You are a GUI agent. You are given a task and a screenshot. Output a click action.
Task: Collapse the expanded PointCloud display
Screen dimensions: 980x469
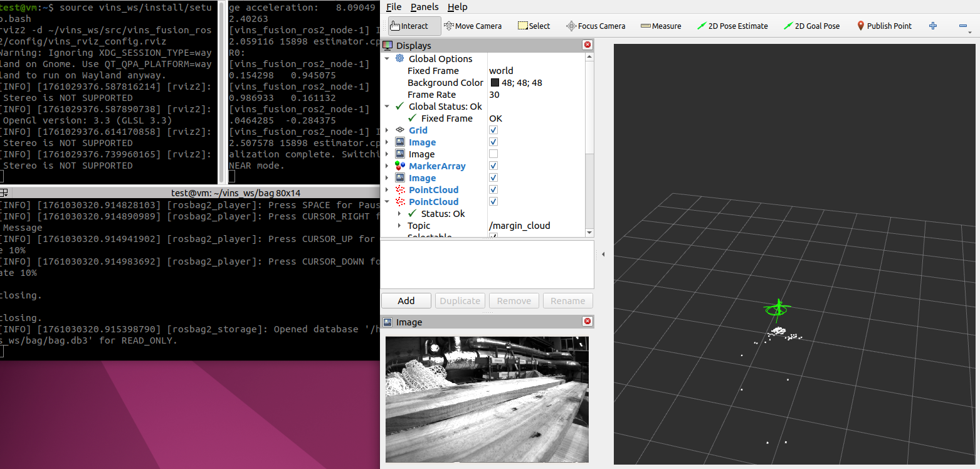(387, 201)
